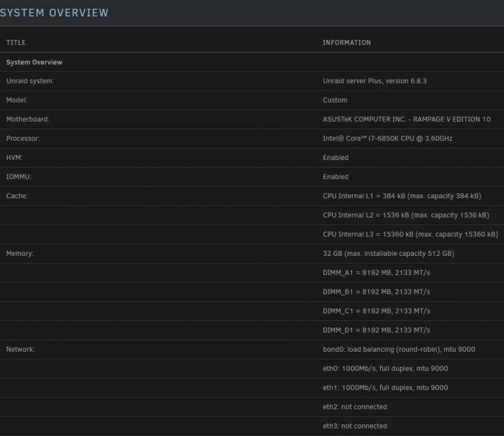Select the 'Custom' model value
The image size is (504, 436).
pos(335,100)
